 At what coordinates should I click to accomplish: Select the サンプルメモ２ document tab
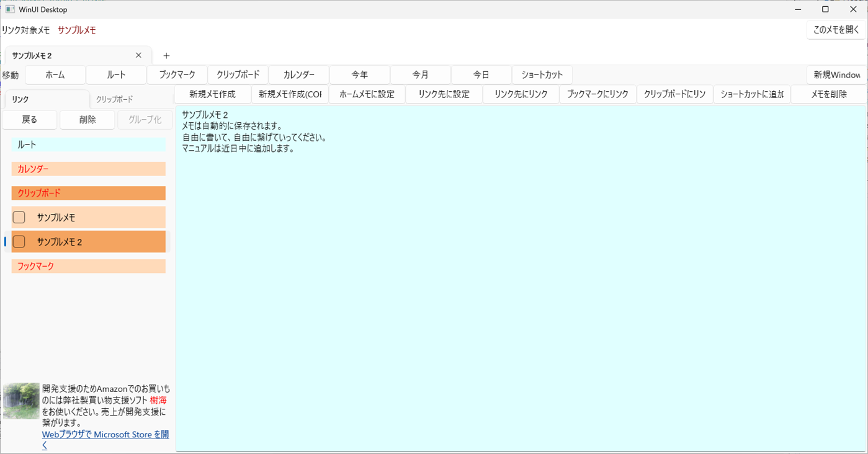point(68,55)
